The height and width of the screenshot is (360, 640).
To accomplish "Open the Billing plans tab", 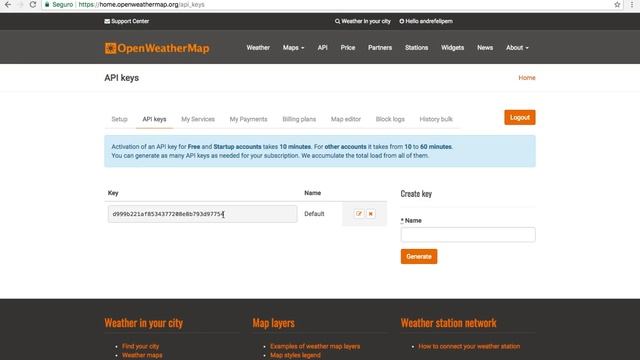I will (x=299, y=119).
